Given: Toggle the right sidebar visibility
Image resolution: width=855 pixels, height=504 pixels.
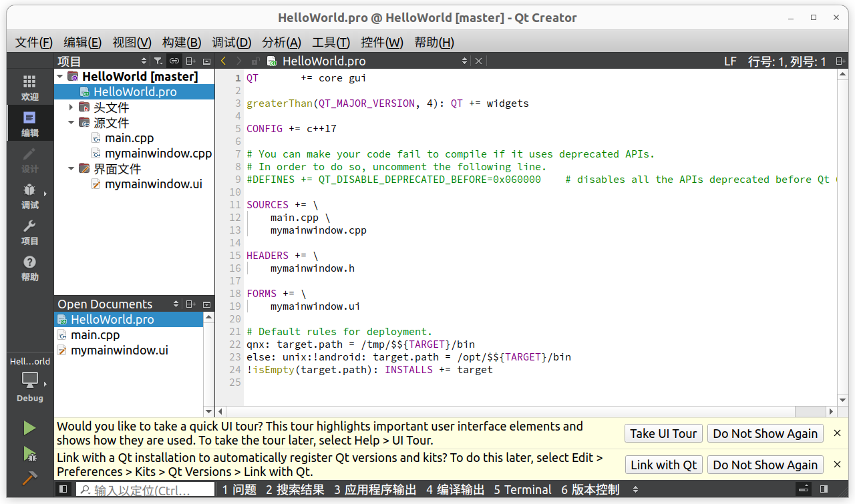Looking at the screenshot, I should click(x=824, y=489).
